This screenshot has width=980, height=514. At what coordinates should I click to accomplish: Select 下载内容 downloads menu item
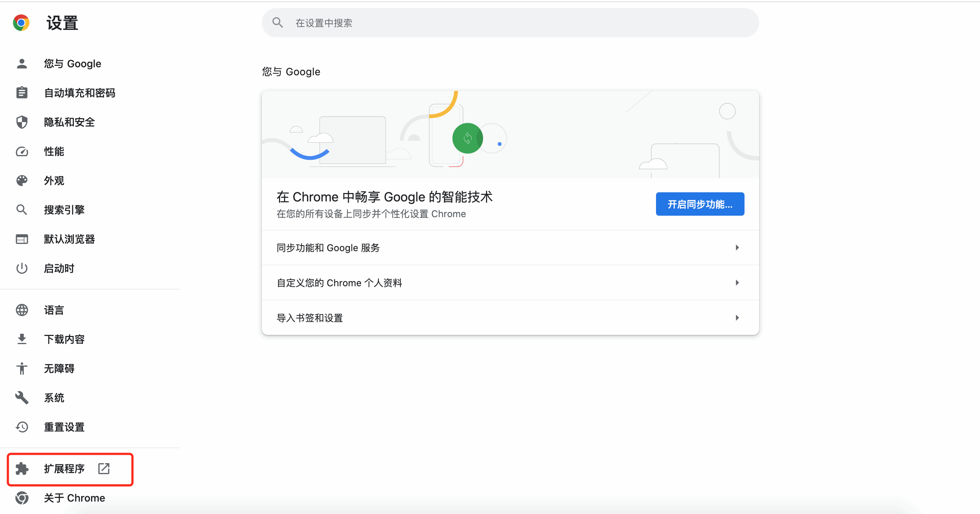click(64, 339)
